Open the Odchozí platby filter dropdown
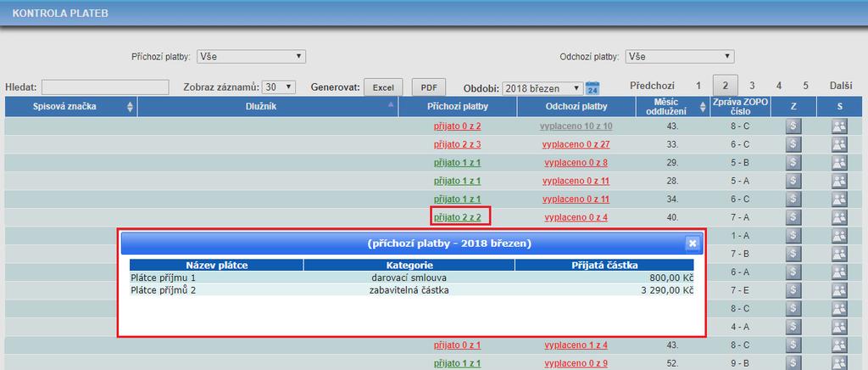Image resolution: width=868 pixels, height=370 pixels. point(680,57)
